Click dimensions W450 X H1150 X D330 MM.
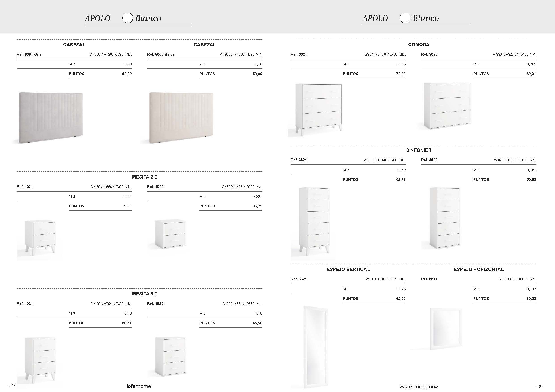555x392 pixels. click(385, 160)
